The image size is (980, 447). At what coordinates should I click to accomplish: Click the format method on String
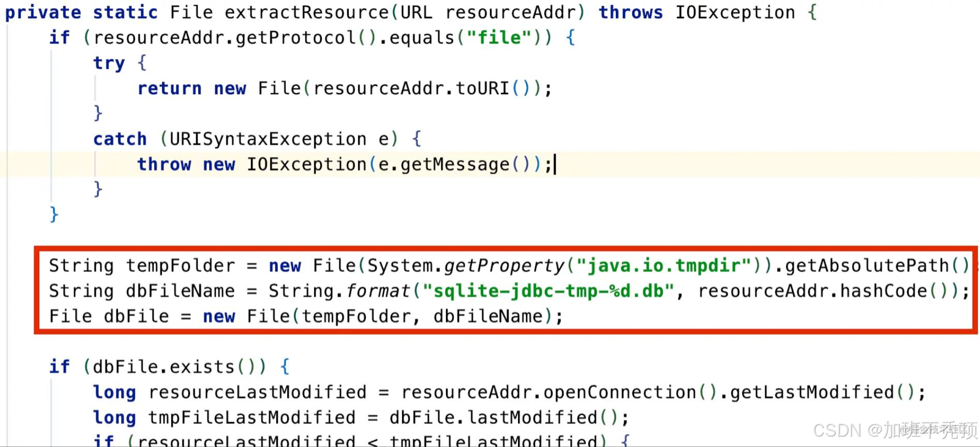pos(378,291)
